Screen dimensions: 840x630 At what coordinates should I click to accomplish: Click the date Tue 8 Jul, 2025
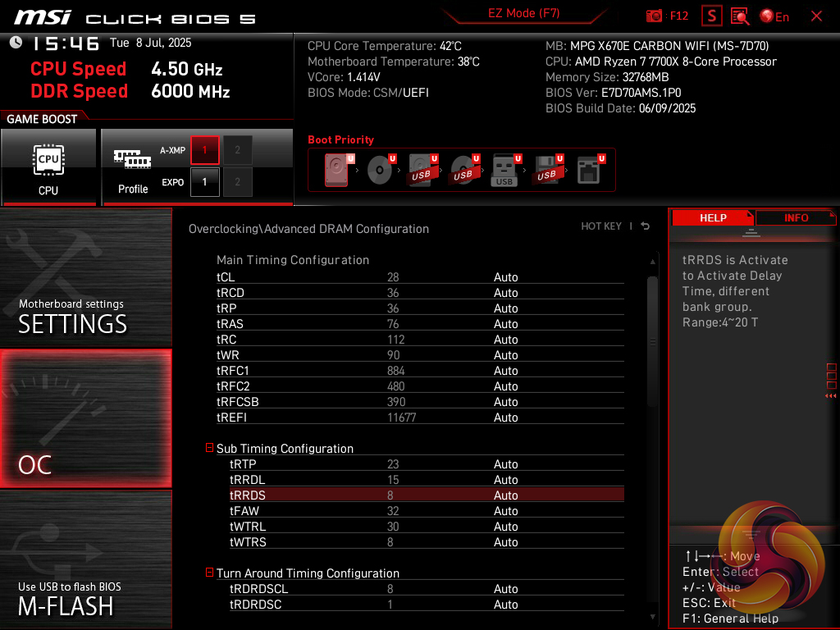[x=151, y=43]
